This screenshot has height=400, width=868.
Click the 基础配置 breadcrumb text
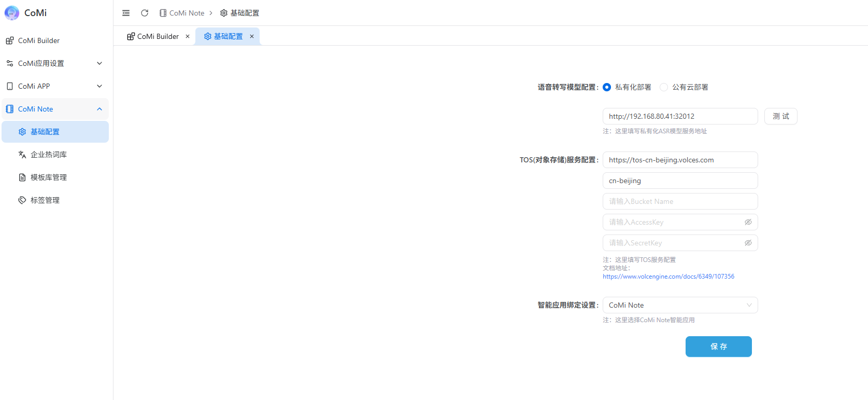(245, 13)
